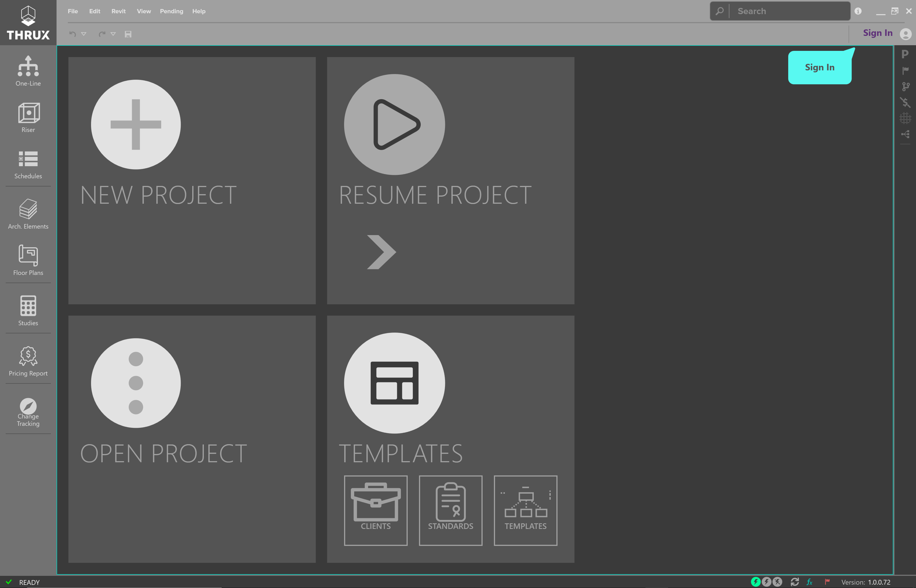Open the Edit menu
The height and width of the screenshot is (588, 916).
pos(95,11)
